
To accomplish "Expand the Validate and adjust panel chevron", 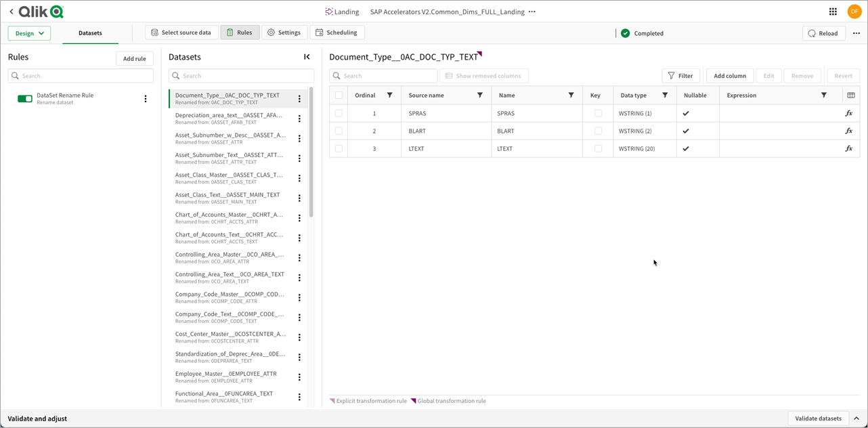I will click(x=856, y=419).
